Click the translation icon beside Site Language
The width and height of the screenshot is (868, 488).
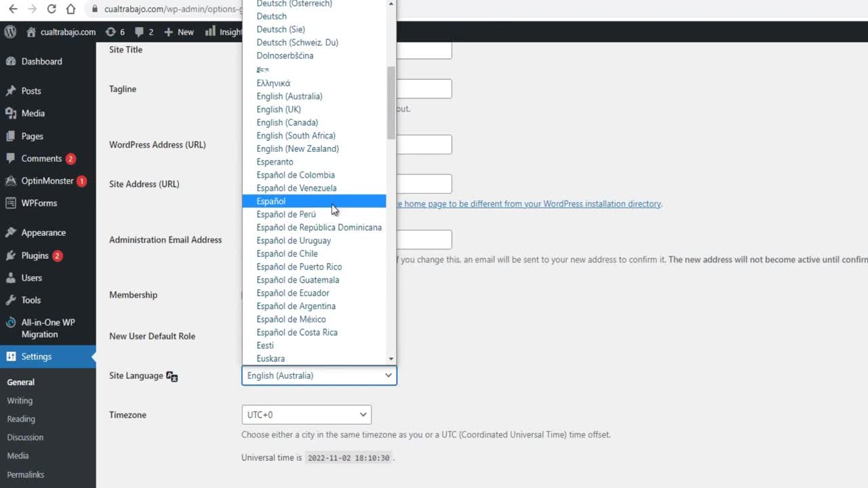pyautogui.click(x=172, y=376)
